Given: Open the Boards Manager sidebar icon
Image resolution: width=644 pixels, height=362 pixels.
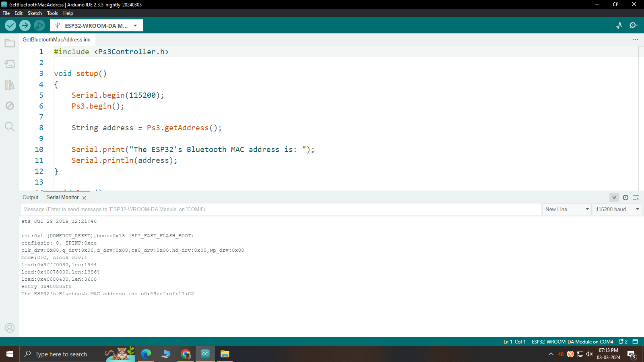Looking at the screenshot, I should (10, 64).
